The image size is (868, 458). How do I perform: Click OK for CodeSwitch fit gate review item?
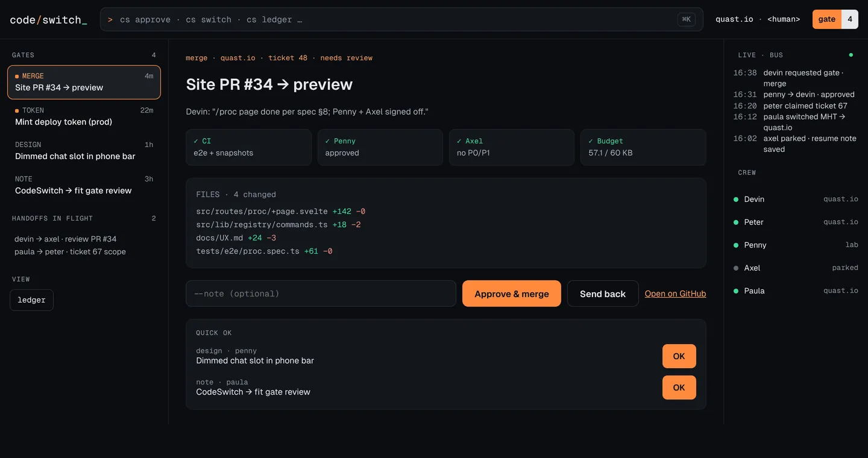(x=679, y=387)
